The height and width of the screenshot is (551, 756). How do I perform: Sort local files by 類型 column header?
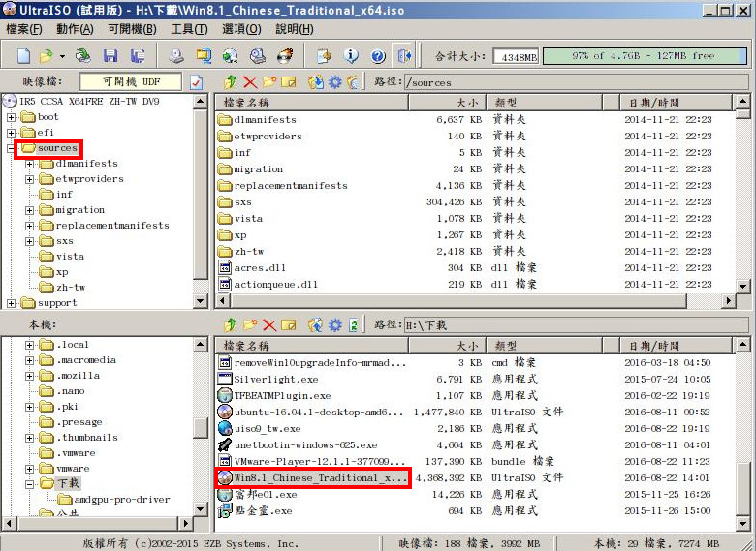point(544,346)
